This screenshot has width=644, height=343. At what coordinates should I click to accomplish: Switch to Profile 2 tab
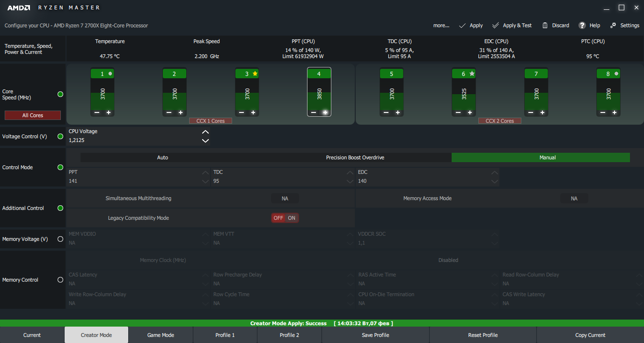(289, 335)
